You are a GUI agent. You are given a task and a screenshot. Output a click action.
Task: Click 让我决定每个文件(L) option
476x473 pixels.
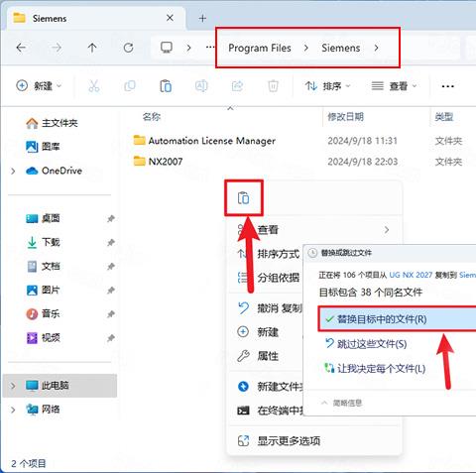pos(375,368)
